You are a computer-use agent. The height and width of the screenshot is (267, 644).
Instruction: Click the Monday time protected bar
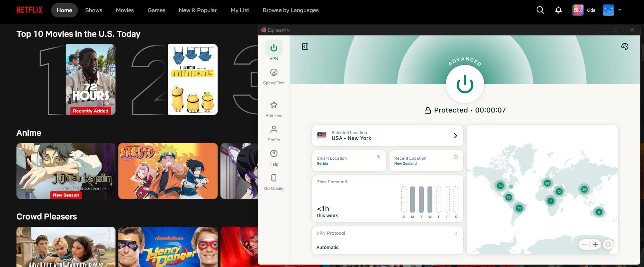coord(413,199)
